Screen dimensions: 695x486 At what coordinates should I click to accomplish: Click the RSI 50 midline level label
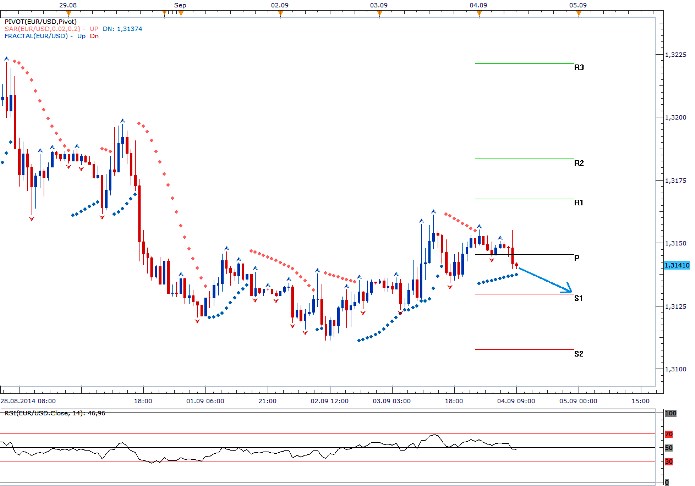[669, 448]
